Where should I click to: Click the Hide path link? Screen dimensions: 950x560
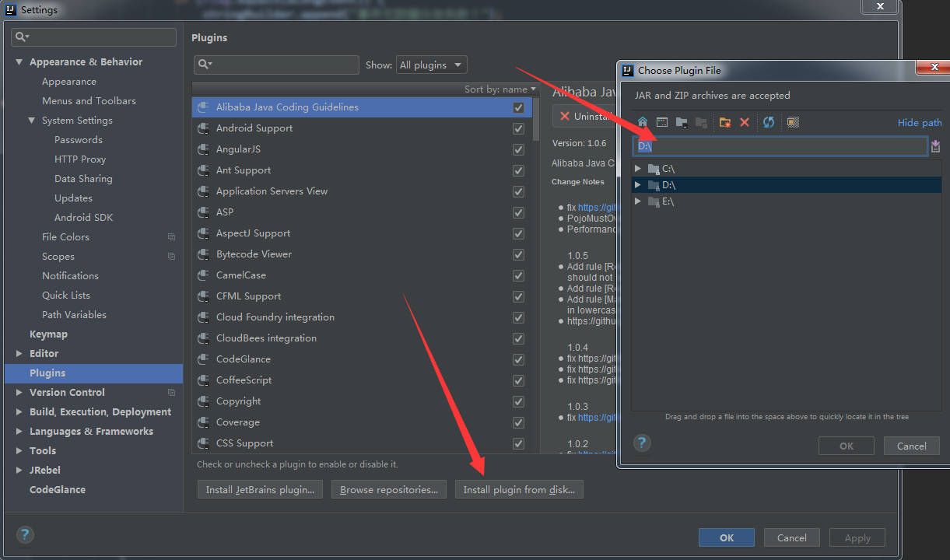[x=920, y=122]
